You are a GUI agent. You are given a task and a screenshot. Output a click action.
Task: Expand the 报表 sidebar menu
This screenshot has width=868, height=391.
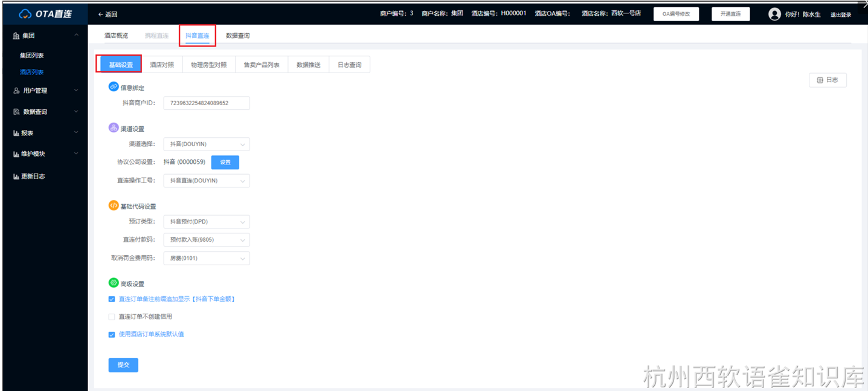(76, 133)
